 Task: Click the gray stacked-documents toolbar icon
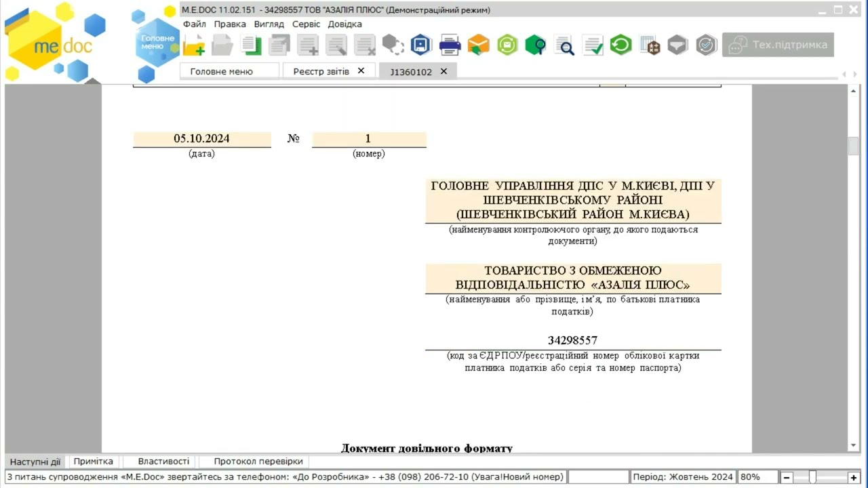click(279, 45)
